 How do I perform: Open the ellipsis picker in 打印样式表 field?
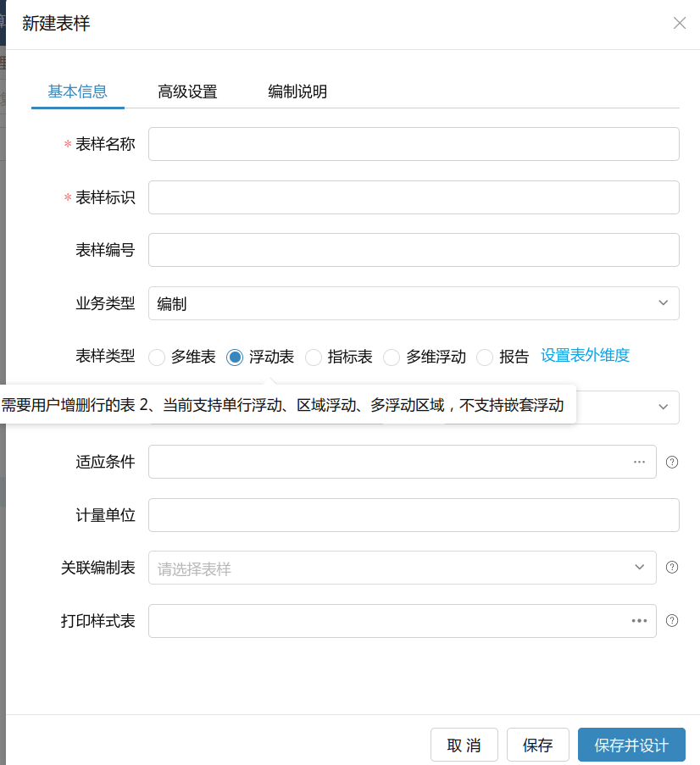[639, 620]
